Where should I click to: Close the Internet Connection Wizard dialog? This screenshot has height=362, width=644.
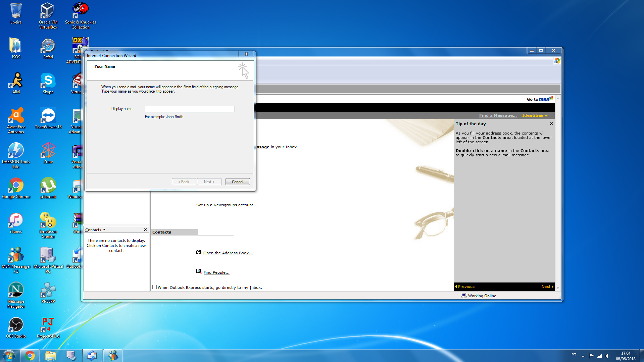coord(247,54)
